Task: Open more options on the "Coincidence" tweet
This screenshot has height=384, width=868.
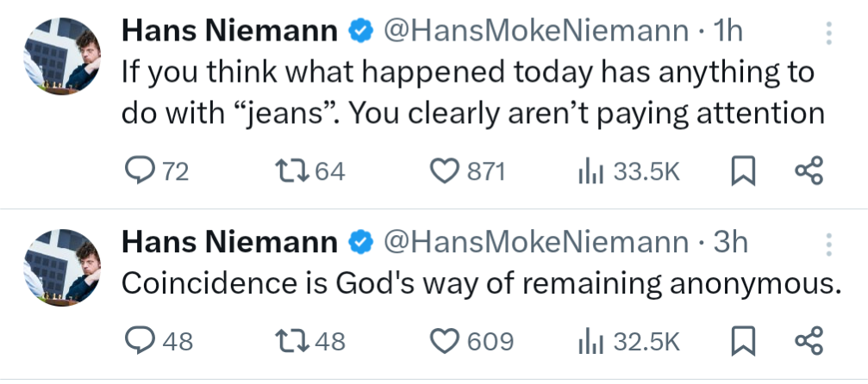Action: click(829, 244)
